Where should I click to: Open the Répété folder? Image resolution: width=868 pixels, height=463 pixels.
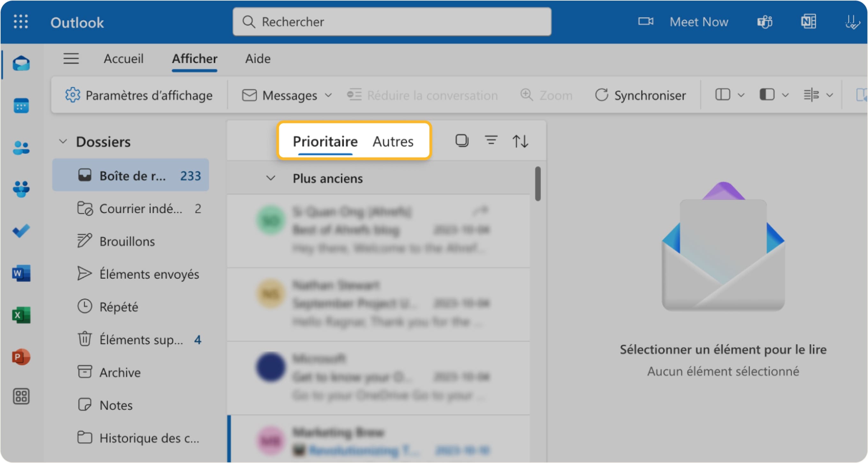pos(131,306)
